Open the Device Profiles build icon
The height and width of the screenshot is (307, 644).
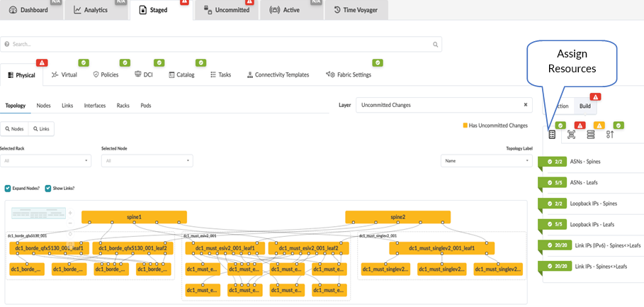coord(571,135)
